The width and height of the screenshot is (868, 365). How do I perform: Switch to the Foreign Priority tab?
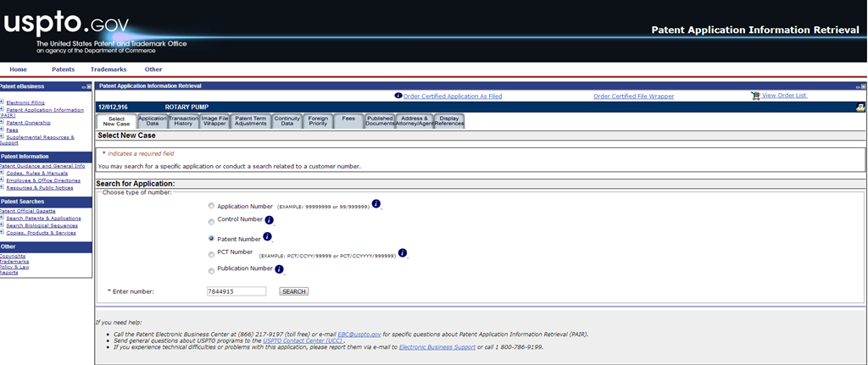pos(319,121)
